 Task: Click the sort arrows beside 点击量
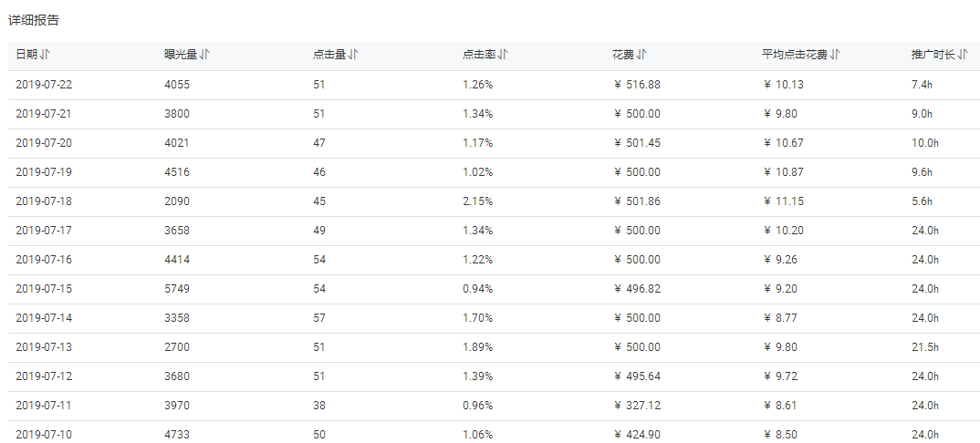click(353, 55)
